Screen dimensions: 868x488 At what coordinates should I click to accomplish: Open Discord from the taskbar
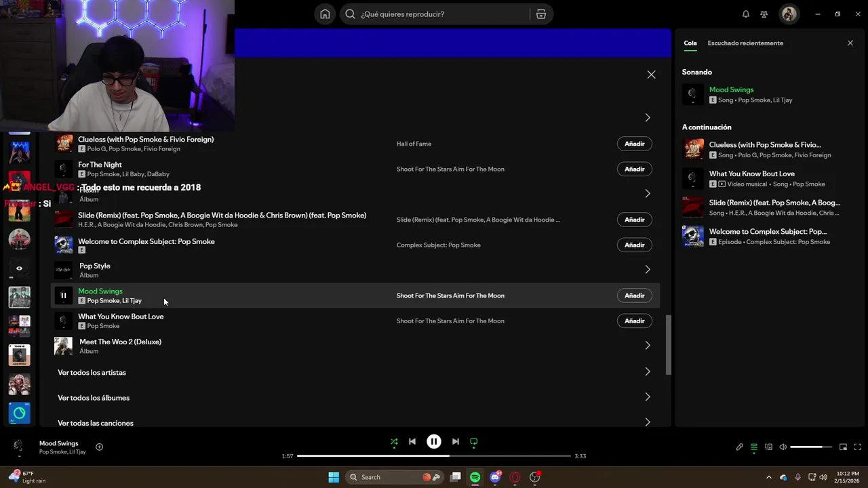(496, 477)
